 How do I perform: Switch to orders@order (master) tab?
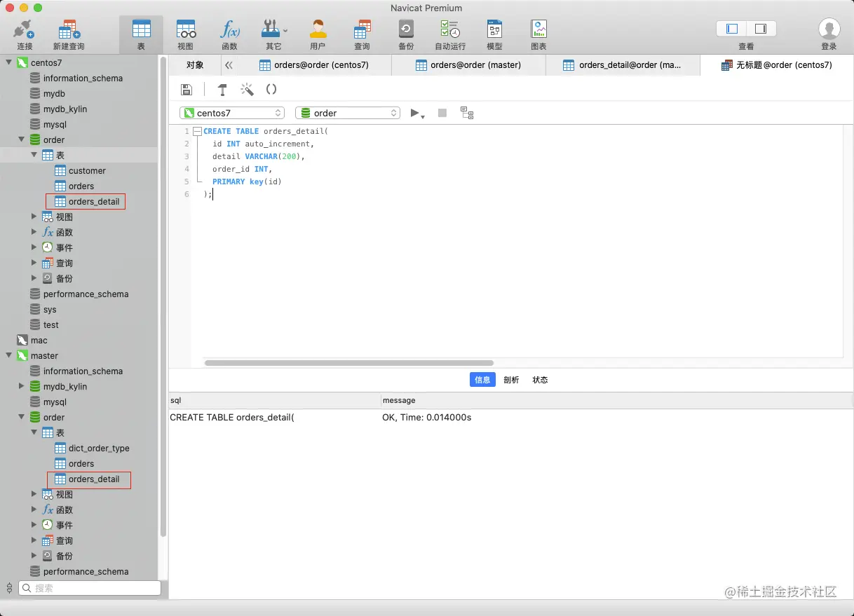pos(468,65)
